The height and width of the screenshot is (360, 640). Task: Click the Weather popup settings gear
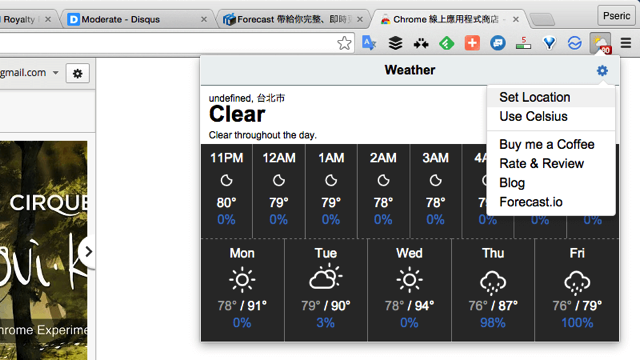tap(602, 71)
